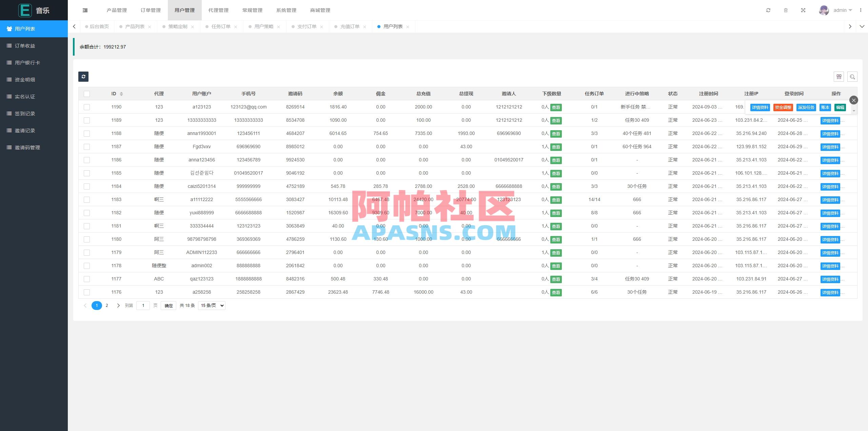
Task: Open the 15条/页 page-size selector
Action: point(211,305)
